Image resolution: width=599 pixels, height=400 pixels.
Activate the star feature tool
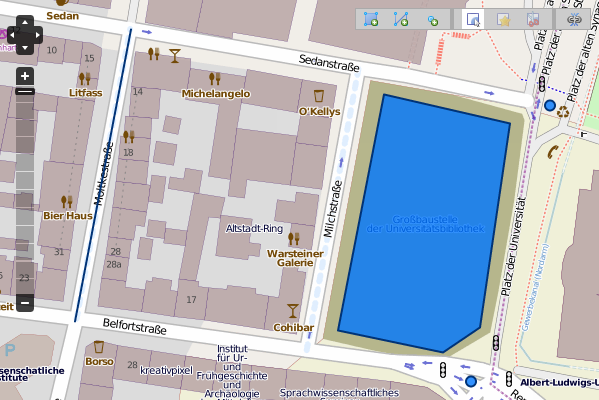(x=503, y=19)
